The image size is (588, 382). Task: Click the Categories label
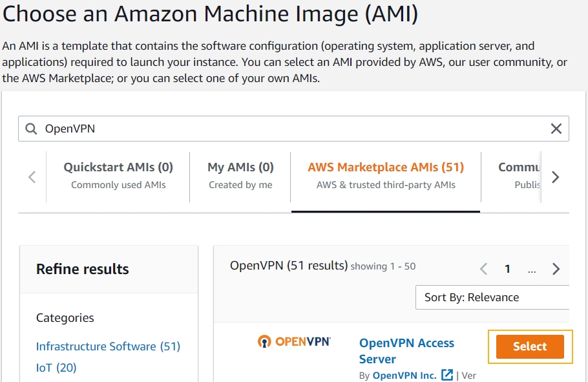coord(65,318)
